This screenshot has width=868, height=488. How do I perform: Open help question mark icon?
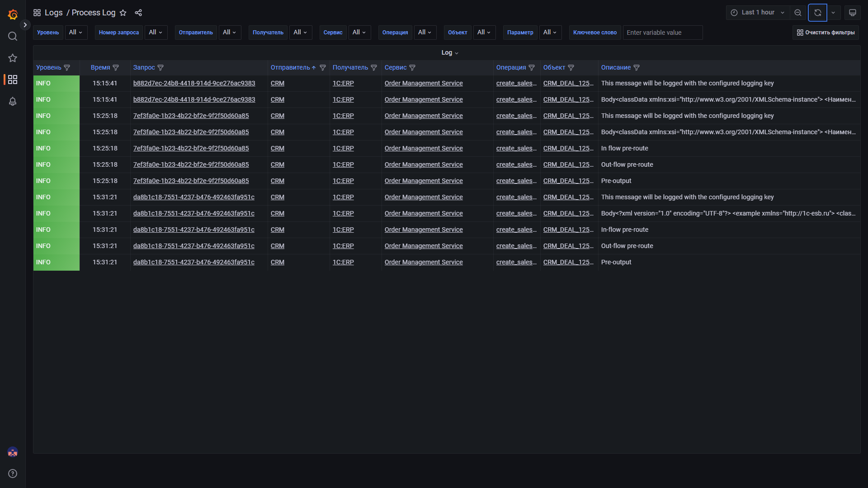click(13, 474)
